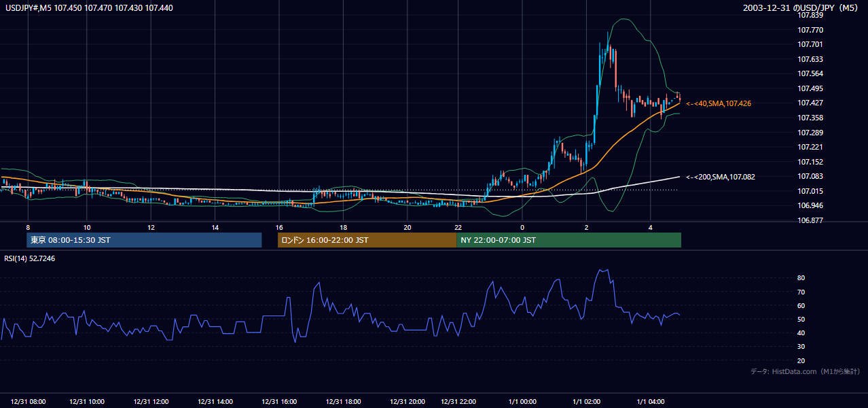Viewport: 868px width, 408px height.
Task: Click RSI scale value 20
Action: [801, 360]
